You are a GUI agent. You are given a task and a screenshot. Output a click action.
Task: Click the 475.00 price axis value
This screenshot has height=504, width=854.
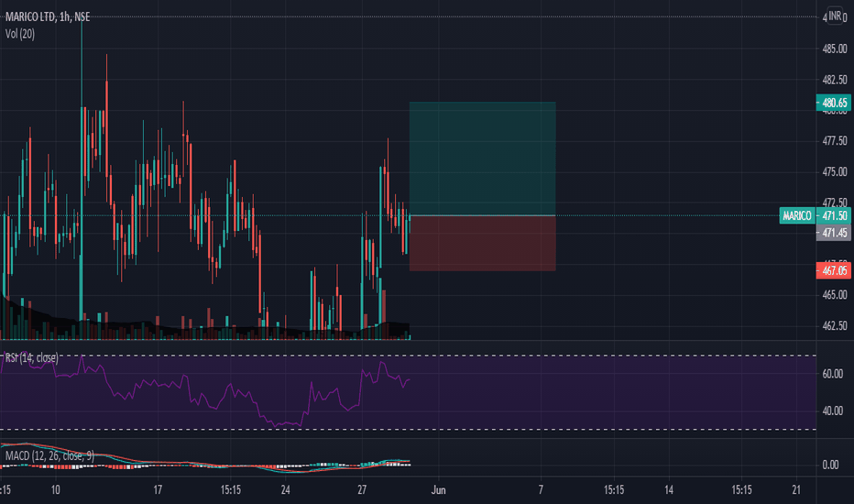[835, 172]
